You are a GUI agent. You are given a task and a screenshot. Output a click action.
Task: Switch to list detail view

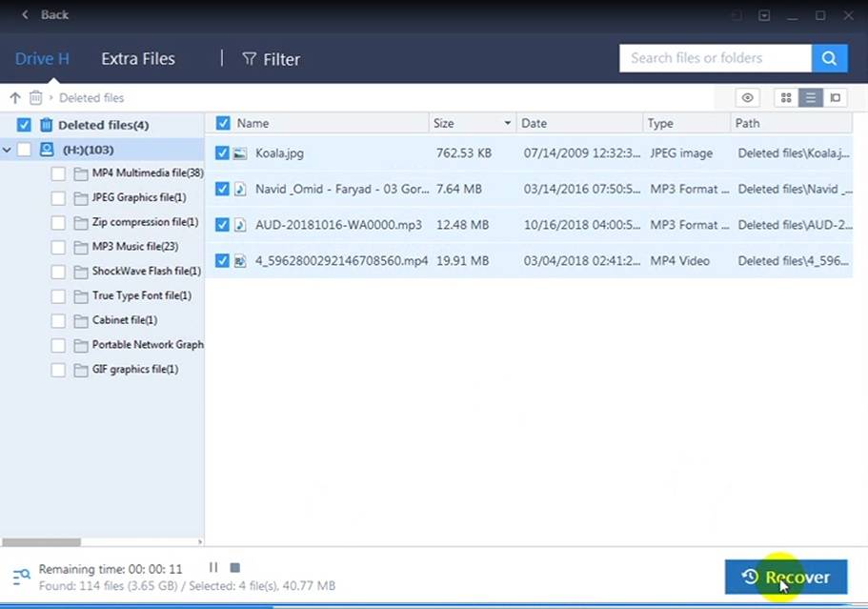coord(811,98)
